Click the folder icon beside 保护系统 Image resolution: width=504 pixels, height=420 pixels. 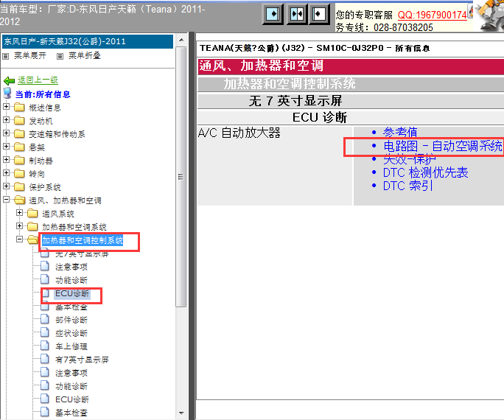tap(19, 186)
